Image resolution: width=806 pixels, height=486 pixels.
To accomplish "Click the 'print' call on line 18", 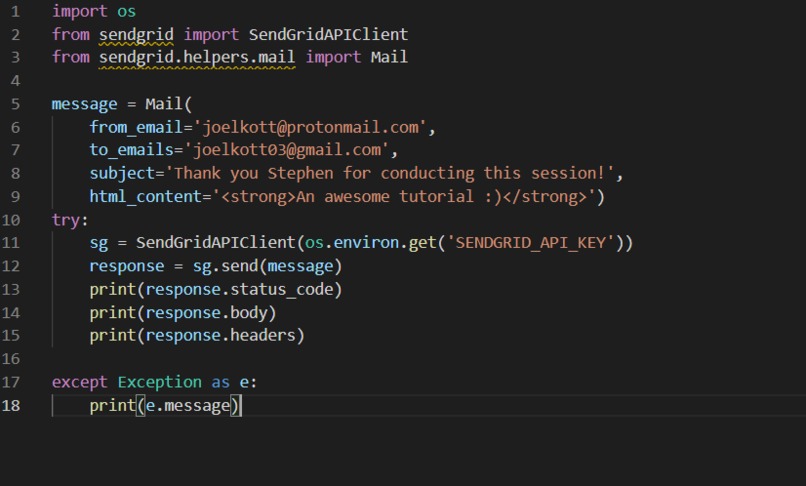I will (x=113, y=406).
